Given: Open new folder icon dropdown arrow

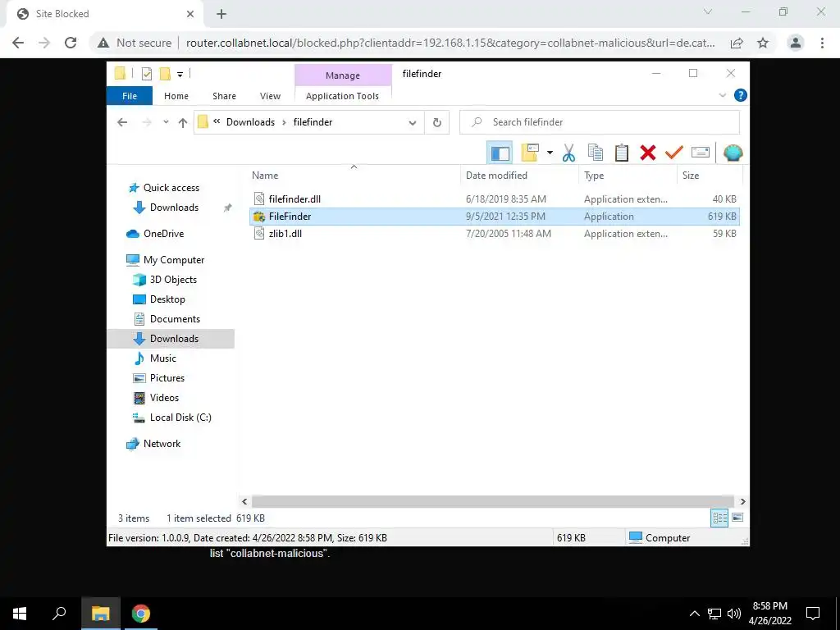Looking at the screenshot, I should (550, 153).
